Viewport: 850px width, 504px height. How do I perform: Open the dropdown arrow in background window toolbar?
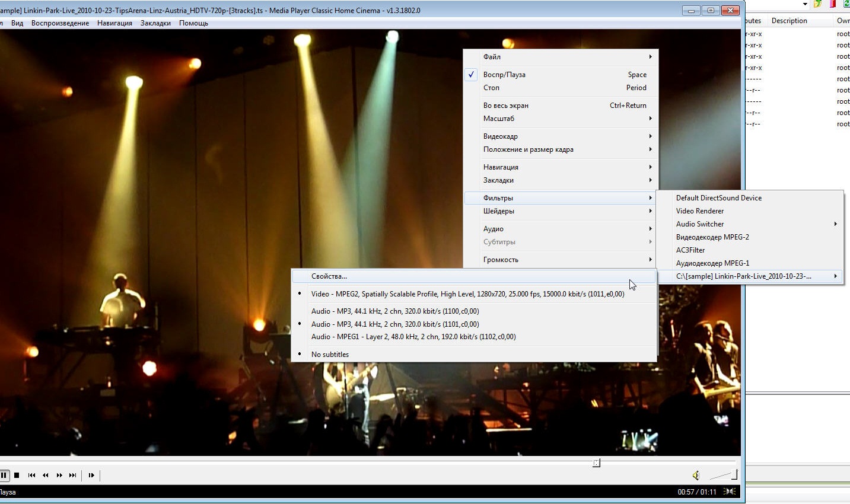(805, 4)
